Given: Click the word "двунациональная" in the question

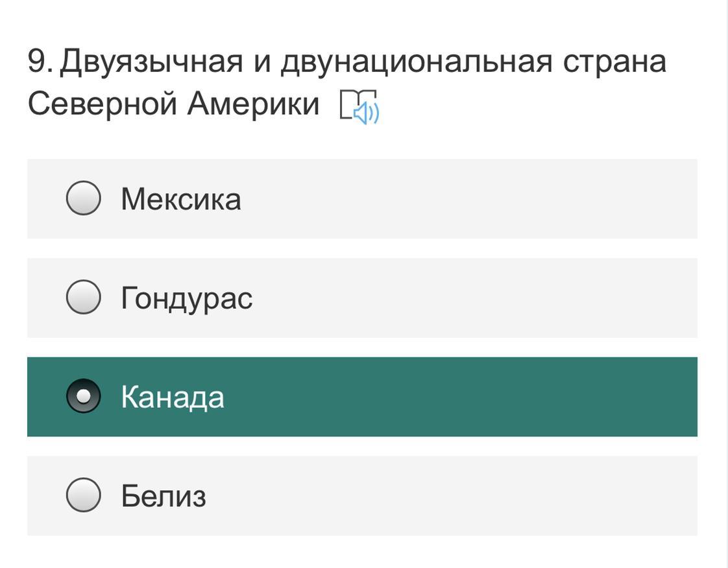Looking at the screenshot, I should coord(417,62).
